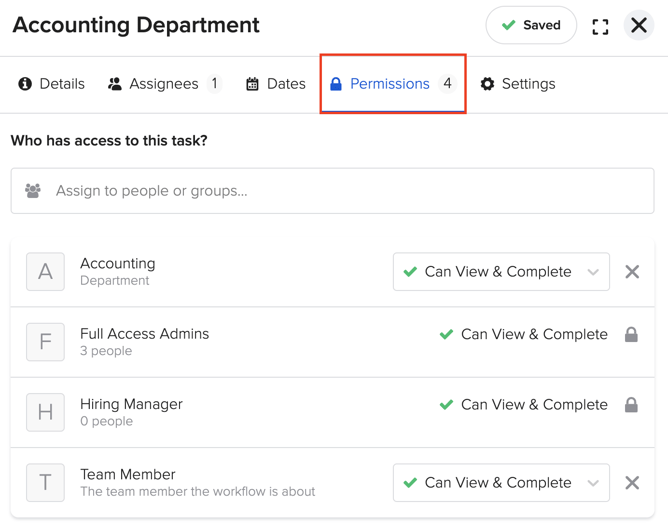Click the lock icon beside Hiring Manager

(x=631, y=405)
